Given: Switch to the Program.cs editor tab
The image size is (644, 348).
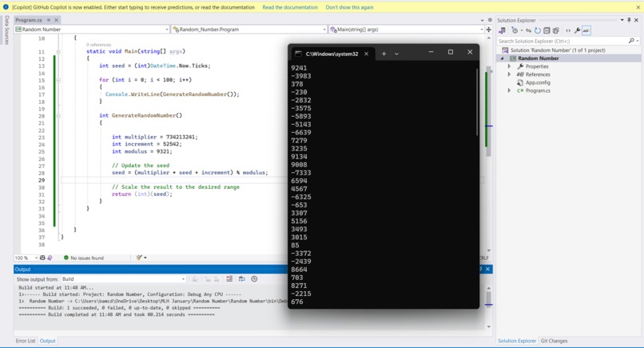Looking at the screenshot, I should pos(29,20).
